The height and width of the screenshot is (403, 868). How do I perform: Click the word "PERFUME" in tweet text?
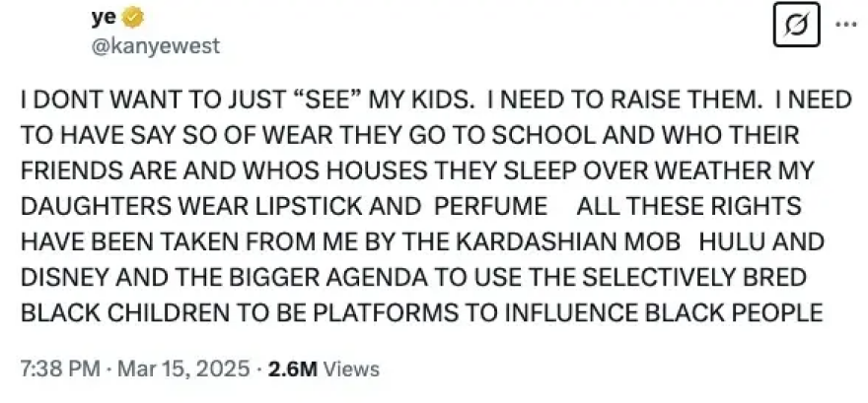pos(493,207)
